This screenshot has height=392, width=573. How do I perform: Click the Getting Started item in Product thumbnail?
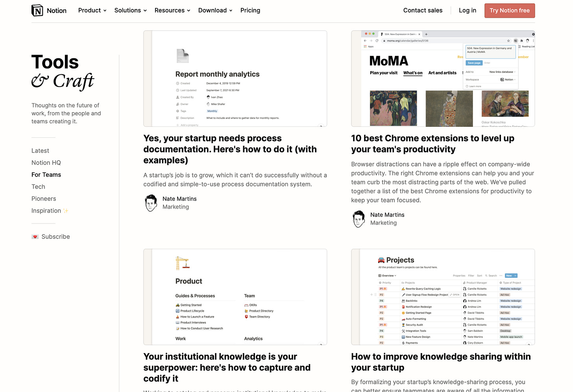tap(189, 305)
